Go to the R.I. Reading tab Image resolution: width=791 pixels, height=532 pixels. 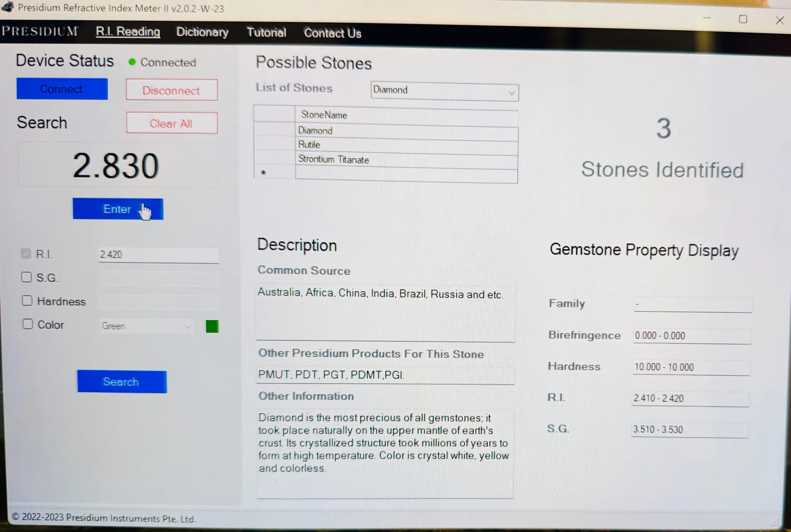[x=128, y=32]
